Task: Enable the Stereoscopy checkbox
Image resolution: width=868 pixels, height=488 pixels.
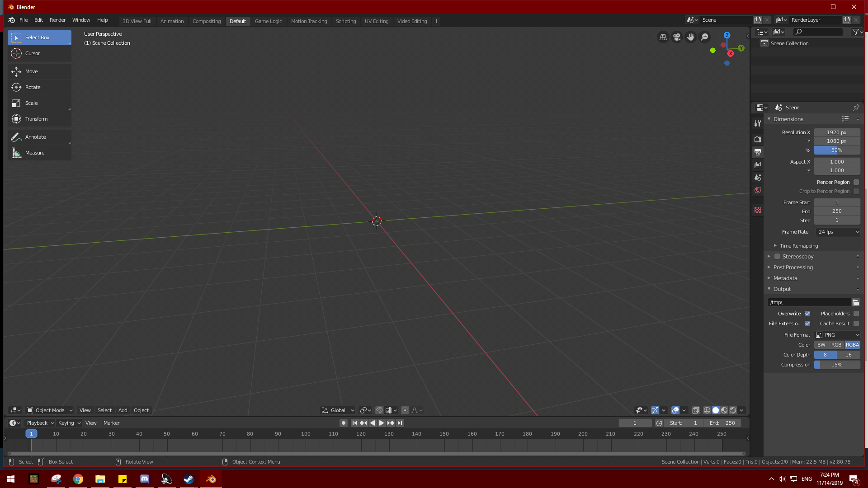Action: point(777,256)
